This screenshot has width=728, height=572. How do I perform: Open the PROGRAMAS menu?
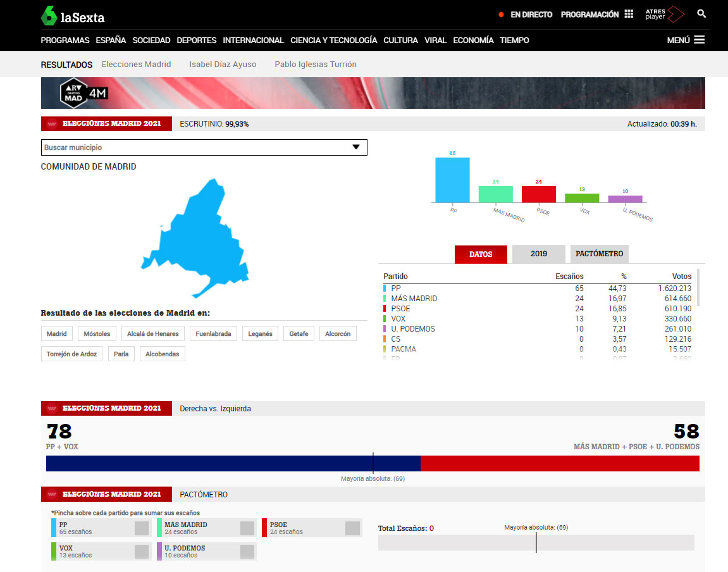(x=65, y=40)
